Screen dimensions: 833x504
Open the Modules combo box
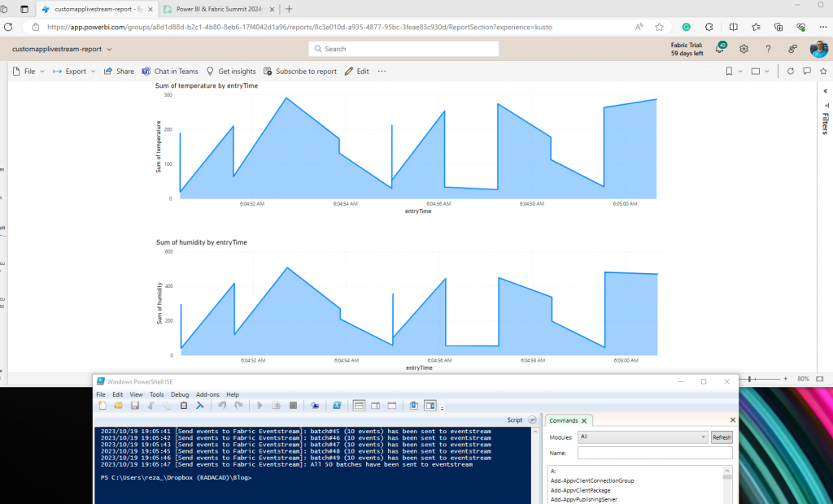click(x=643, y=437)
